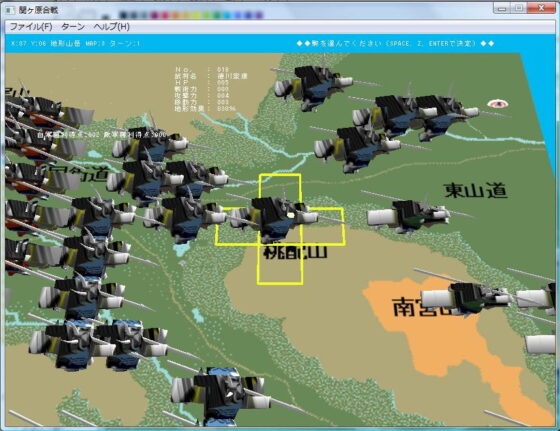Click the 地形効果 row in unit info

205,108
